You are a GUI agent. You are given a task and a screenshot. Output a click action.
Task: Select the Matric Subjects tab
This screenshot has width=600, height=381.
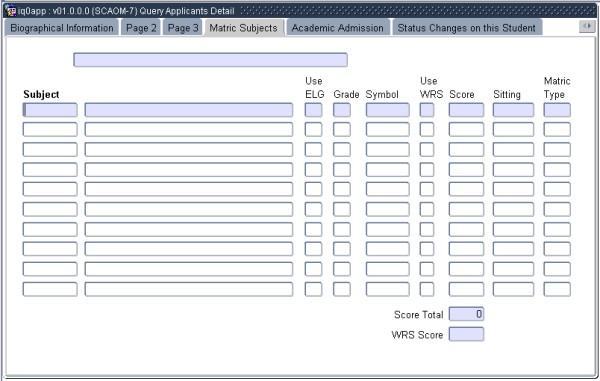244,28
